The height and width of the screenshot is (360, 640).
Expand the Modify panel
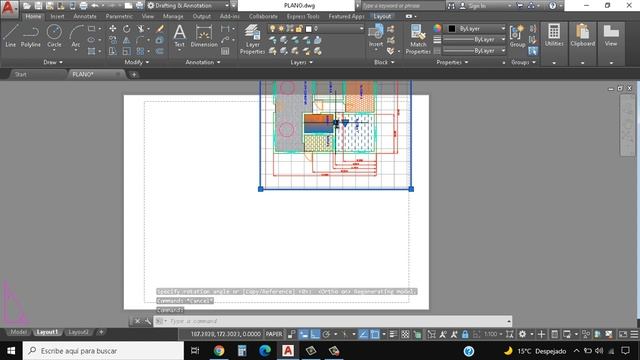coord(136,62)
